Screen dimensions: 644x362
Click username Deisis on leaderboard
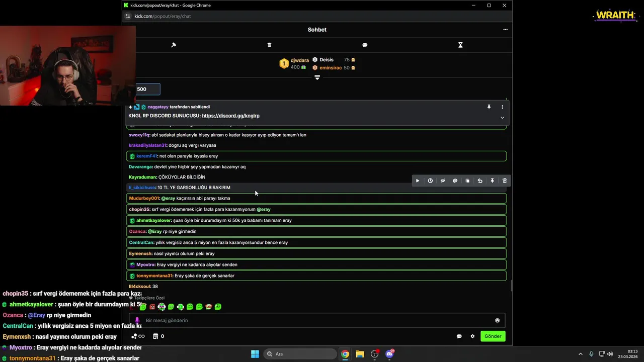327,59
